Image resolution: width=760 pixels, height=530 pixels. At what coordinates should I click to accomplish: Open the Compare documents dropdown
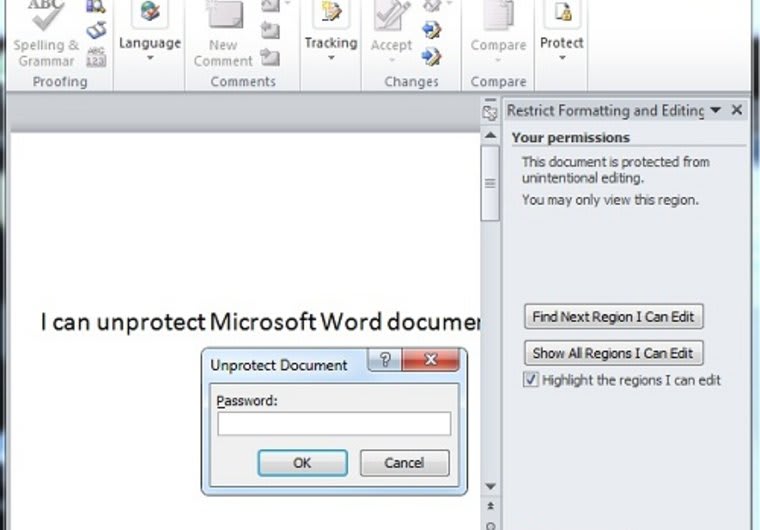(498, 33)
